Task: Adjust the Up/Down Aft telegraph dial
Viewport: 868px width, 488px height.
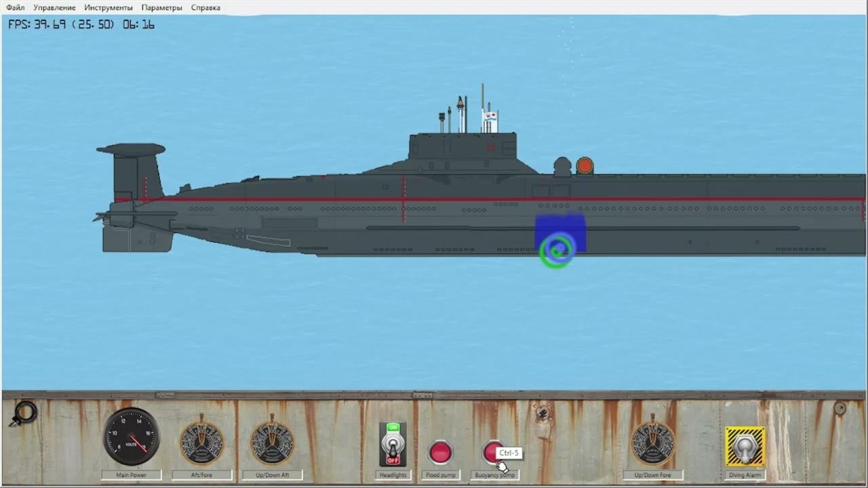Action: point(272,442)
